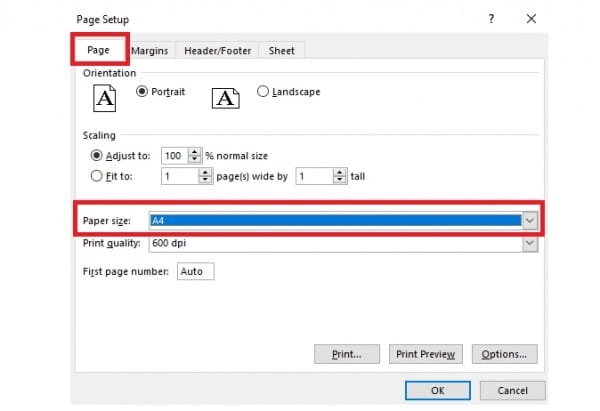
Task: Close the Page Setup dialog
Action: coord(531,18)
